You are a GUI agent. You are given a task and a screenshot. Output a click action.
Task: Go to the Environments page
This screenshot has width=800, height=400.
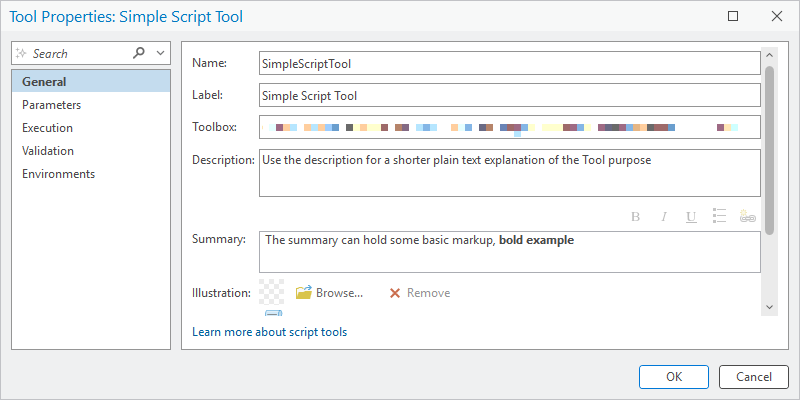click(x=58, y=174)
